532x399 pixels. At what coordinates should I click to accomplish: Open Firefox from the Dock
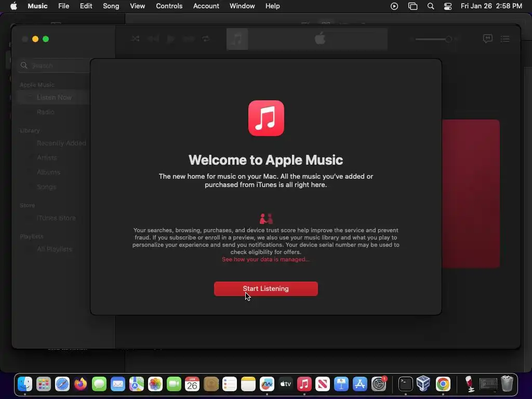pos(81,384)
